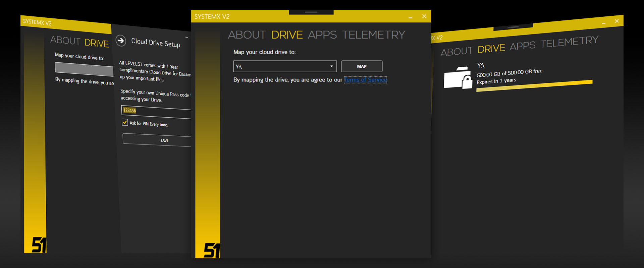This screenshot has width=644, height=268.
Task: Toggle the Ask for PIN Every time checkbox
Action: click(x=125, y=122)
